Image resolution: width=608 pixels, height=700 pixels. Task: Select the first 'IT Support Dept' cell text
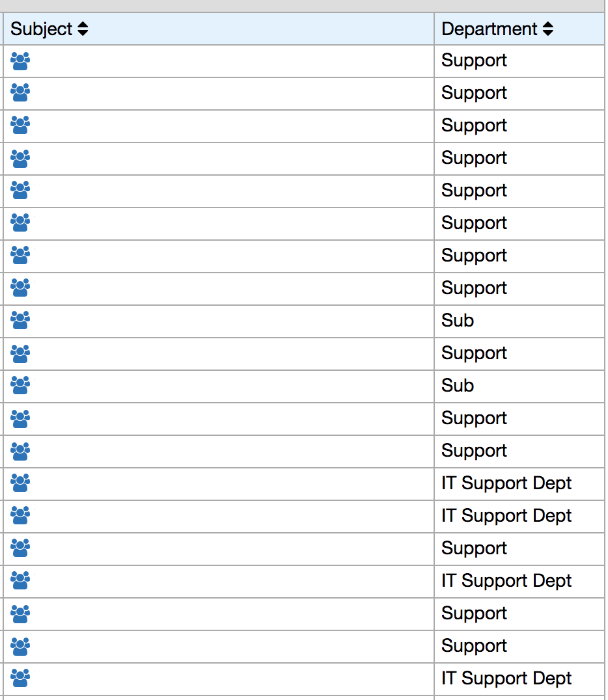[506, 483]
